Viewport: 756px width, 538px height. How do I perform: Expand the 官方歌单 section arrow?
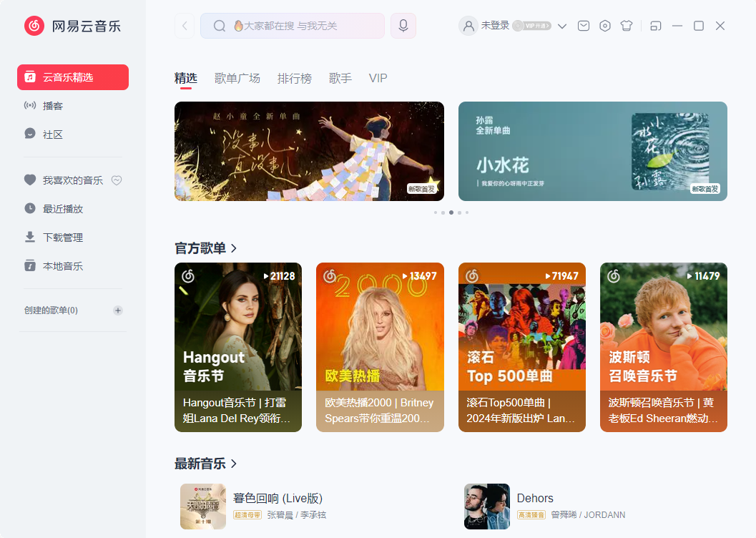click(234, 248)
